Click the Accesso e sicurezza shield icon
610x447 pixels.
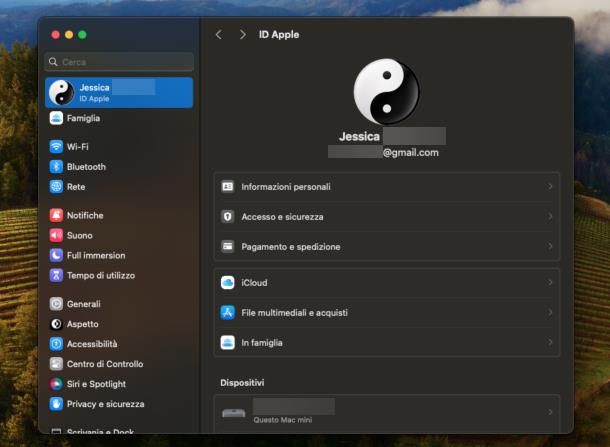point(228,217)
